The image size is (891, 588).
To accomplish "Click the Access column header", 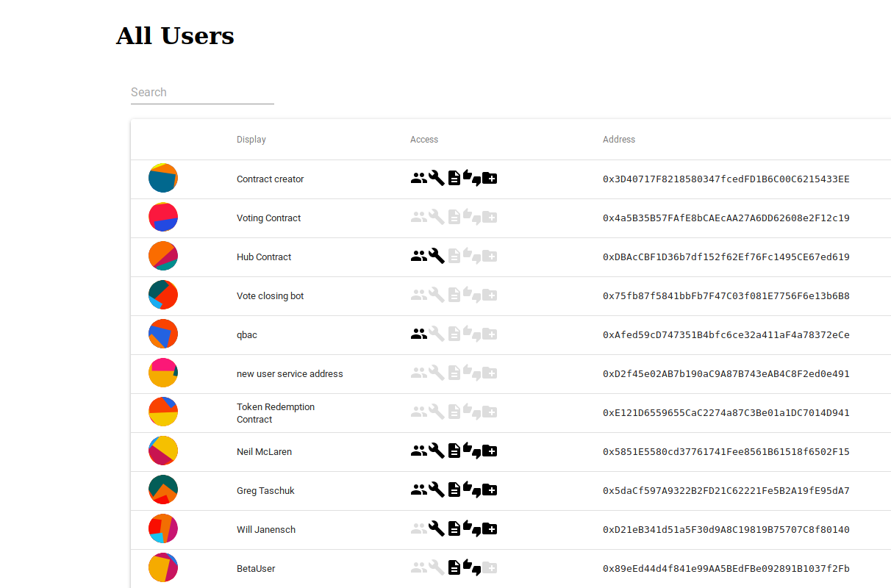I will coord(424,140).
